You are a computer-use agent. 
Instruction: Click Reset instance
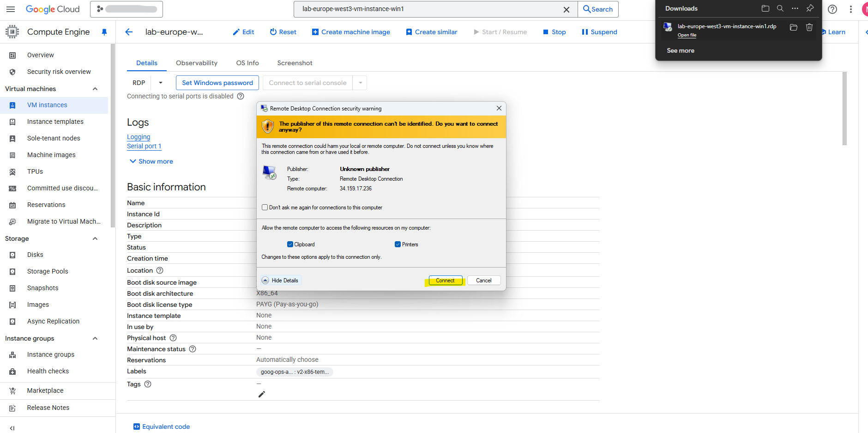283,32
